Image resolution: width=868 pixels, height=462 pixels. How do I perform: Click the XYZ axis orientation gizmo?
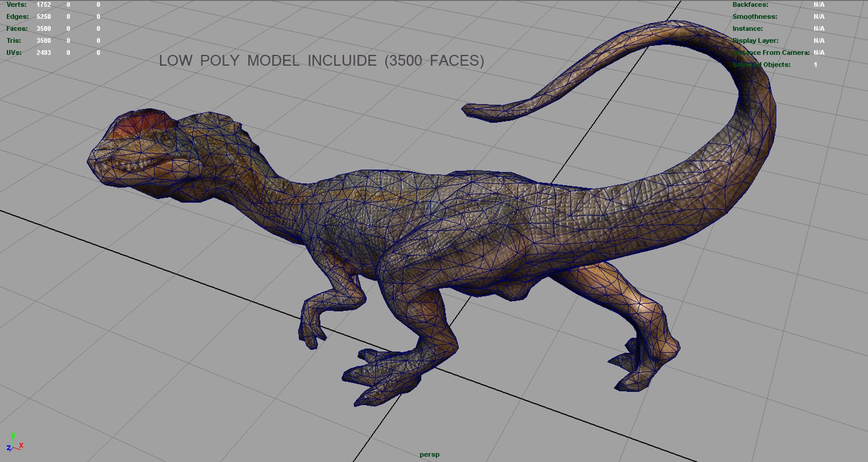(14, 442)
